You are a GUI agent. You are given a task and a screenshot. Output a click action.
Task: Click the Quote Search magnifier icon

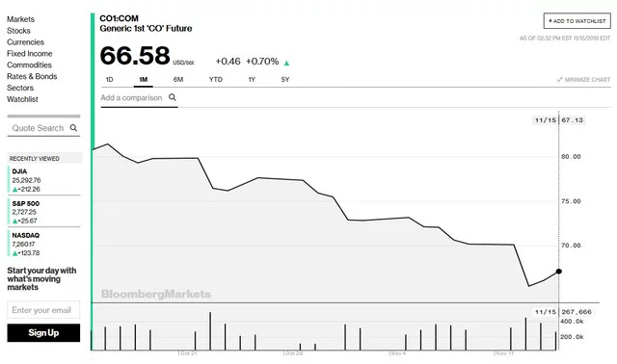[73, 128]
